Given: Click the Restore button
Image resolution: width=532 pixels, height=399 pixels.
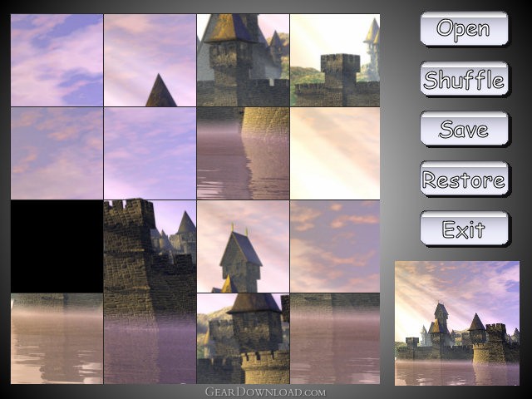Looking at the screenshot, I should [x=464, y=179].
